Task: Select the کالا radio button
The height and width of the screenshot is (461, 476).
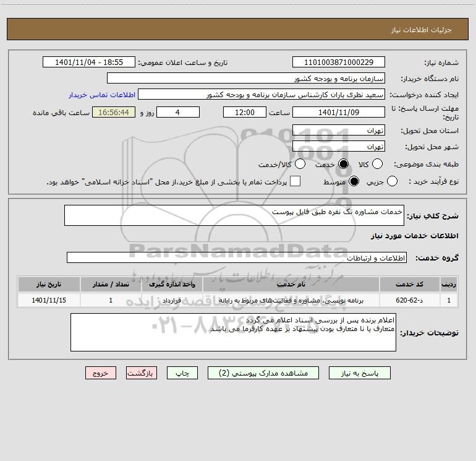Action: tap(377, 164)
